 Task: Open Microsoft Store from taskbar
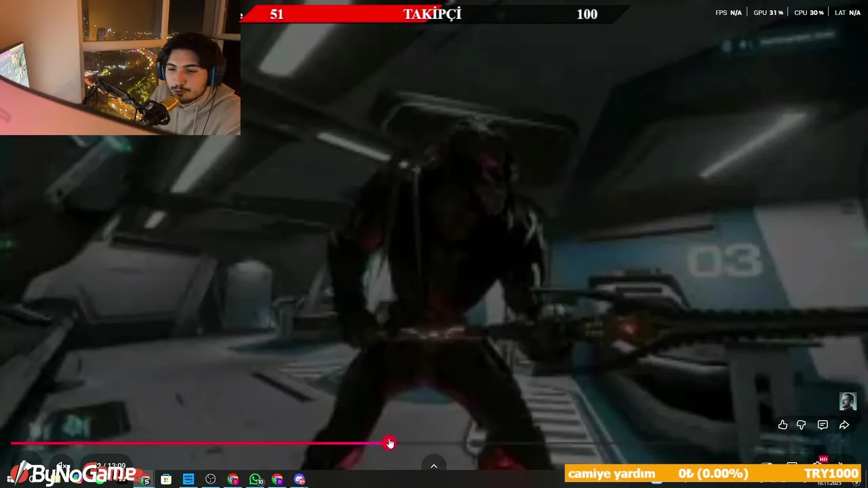tap(166, 480)
